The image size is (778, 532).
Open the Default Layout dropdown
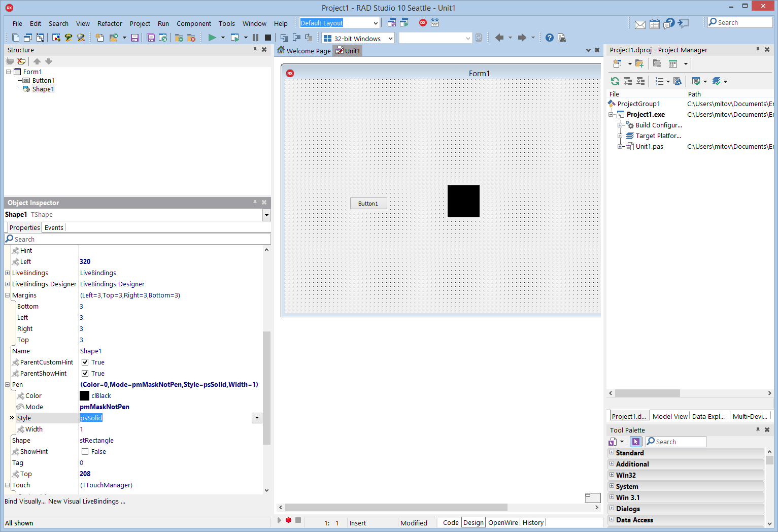coord(376,23)
